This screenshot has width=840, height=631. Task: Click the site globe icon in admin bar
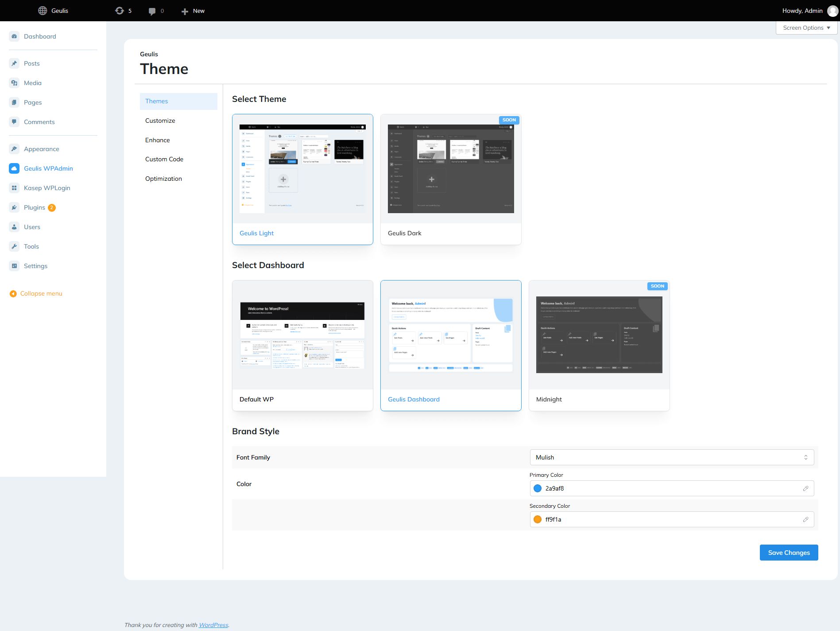pos(43,11)
